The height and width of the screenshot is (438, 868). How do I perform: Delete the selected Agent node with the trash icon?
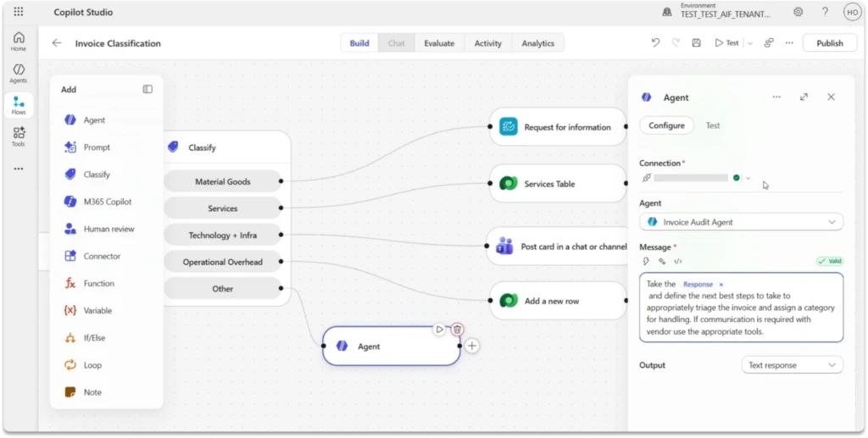click(457, 329)
